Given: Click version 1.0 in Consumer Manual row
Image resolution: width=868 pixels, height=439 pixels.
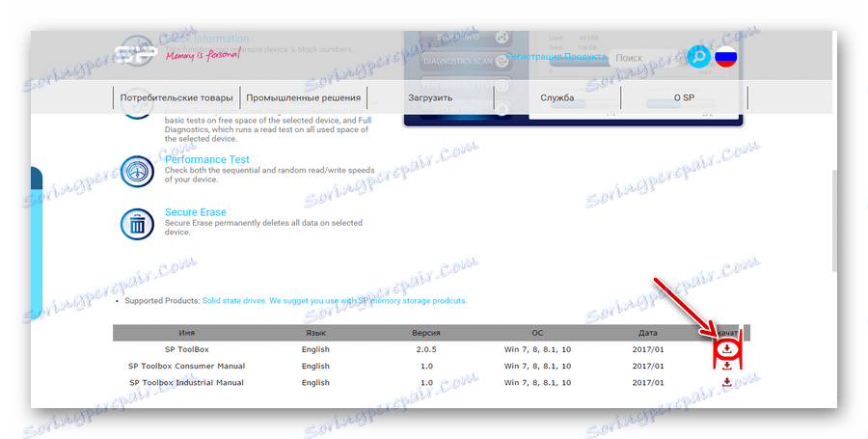Looking at the screenshot, I should coord(426,366).
